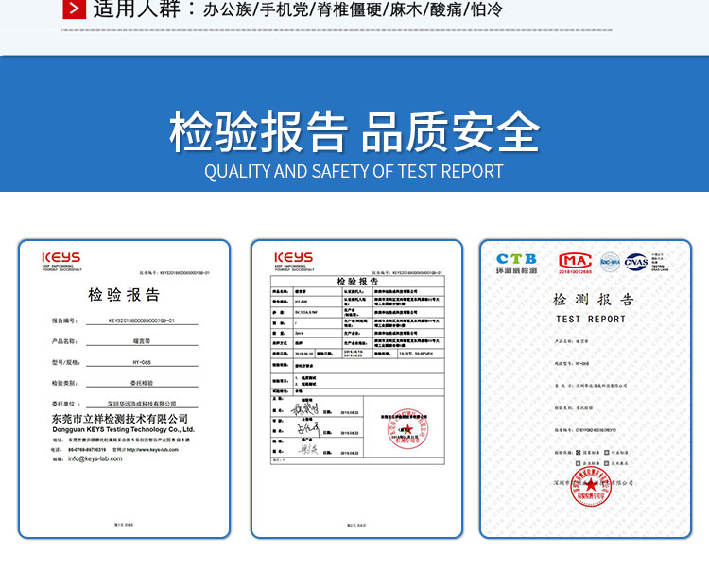Click the 'QUALITY AND SAFETY OF TEST REPORT' subtitle
Viewport: 709px width, 588px height.
click(x=354, y=172)
